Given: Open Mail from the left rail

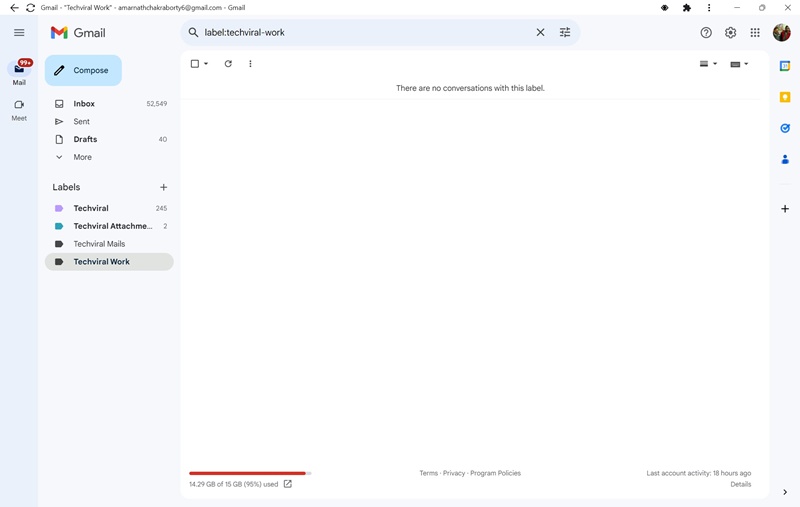Looking at the screenshot, I should pyautogui.click(x=19, y=73).
